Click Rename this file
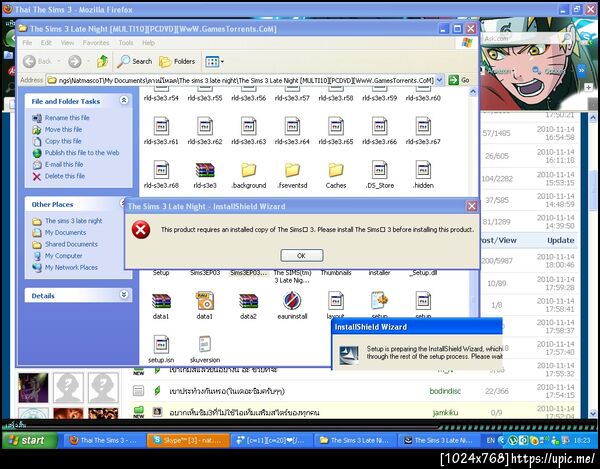The height and width of the screenshot is (469, 600). pos(67,118)
